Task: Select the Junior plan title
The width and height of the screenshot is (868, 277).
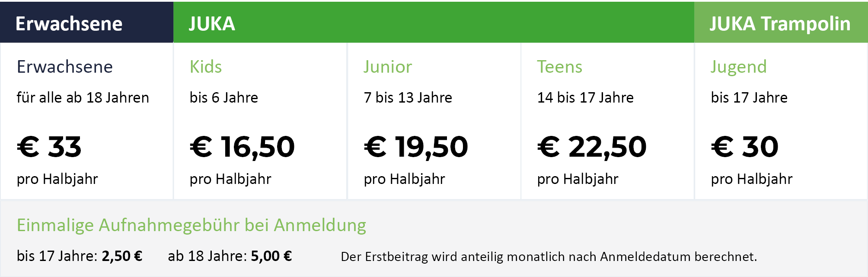Action: 388,67
